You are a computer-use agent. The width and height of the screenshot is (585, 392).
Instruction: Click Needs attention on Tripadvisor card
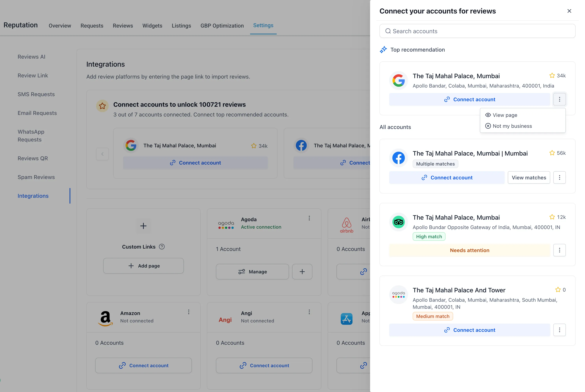(x=469, y=250)
